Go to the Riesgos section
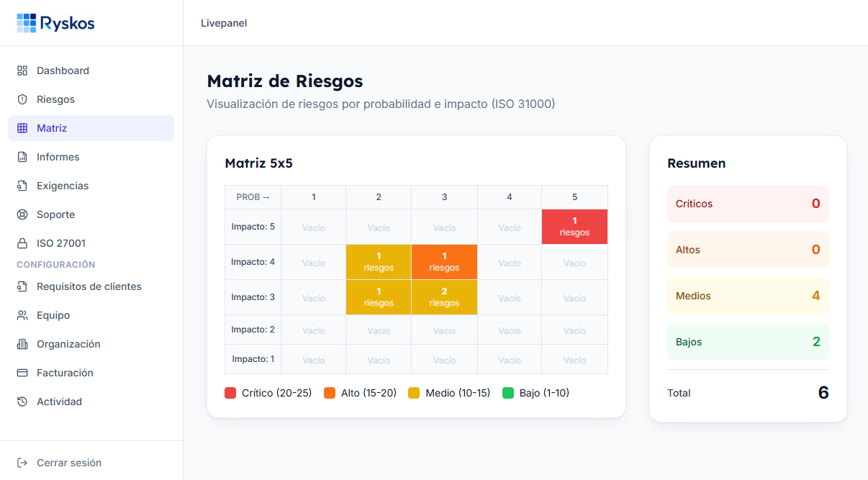This screenshot has width=868, height=480. pos(91,99)
